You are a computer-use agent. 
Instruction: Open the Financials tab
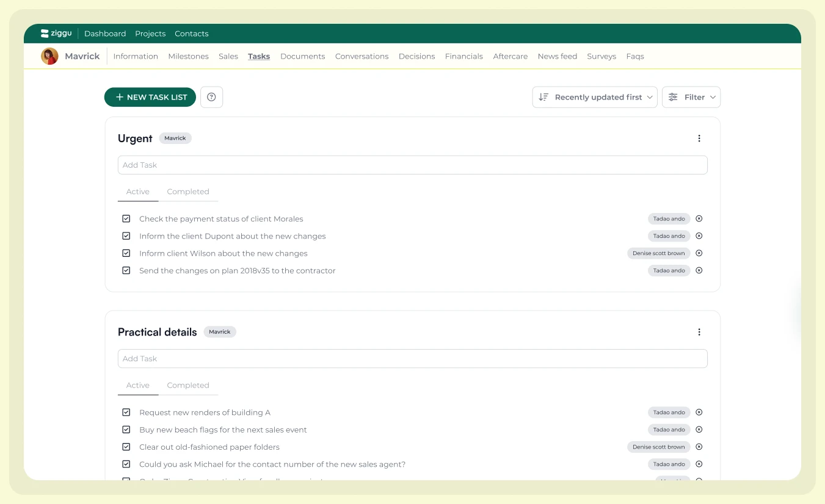pyautogui.click(x=464, y=56)
